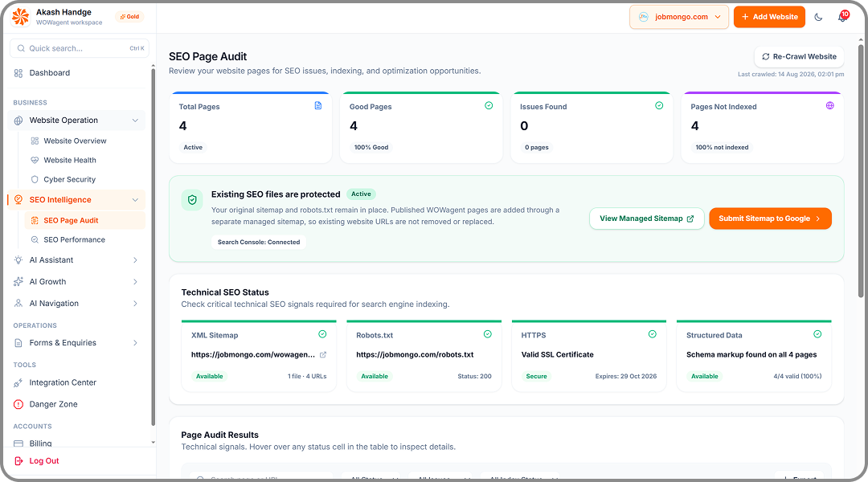This screenshot has height=482, width=868.
Task: Open Website Overview in the sidebar
Action: point(85,141)
